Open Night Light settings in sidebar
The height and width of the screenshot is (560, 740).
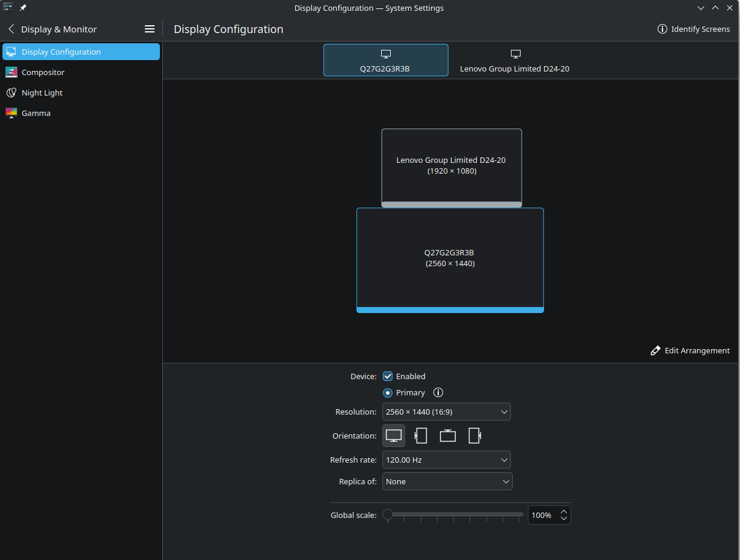(42, 93)
